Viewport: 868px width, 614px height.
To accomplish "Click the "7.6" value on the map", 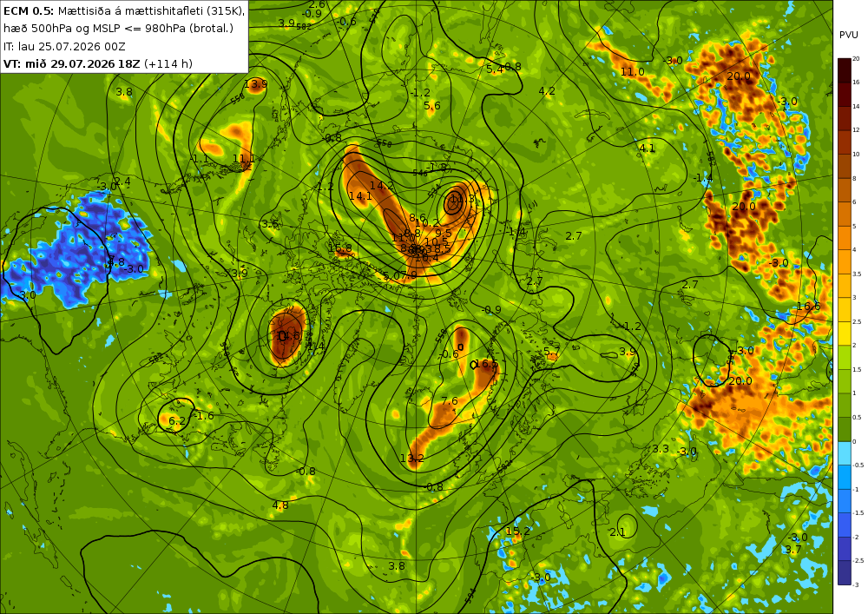I will (x=450, y=401).
